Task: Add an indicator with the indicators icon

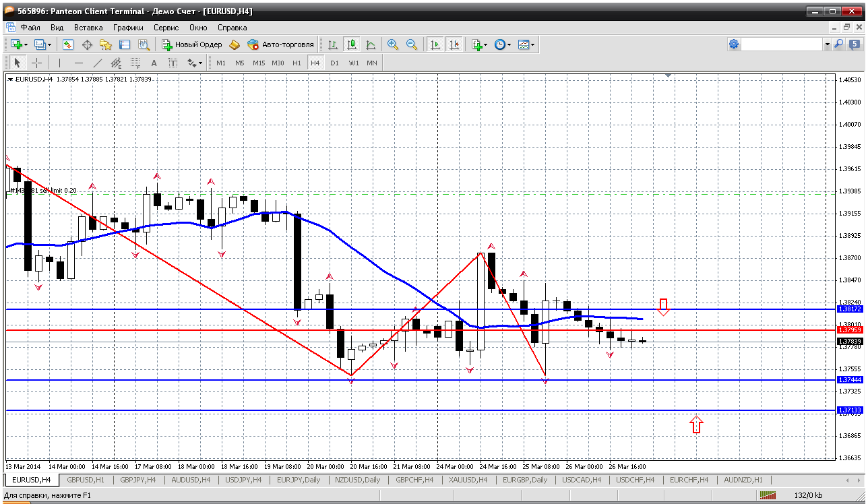Action: tap(476, 44)
